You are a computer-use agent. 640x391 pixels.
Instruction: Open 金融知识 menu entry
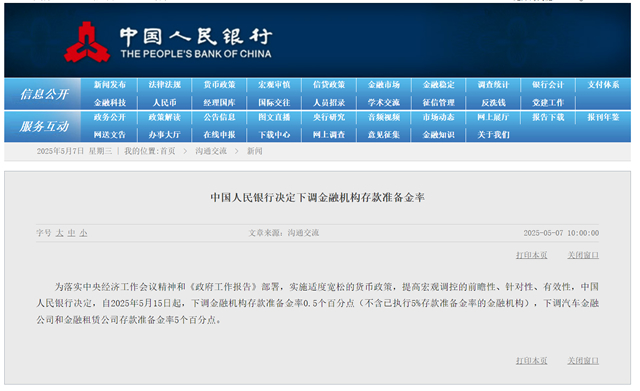(x=439, y=135)
